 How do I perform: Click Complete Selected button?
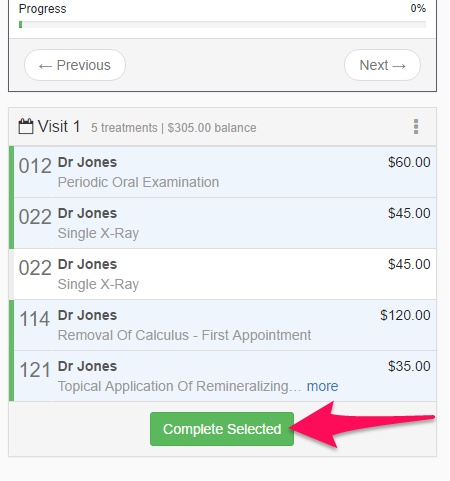point(222,429)
